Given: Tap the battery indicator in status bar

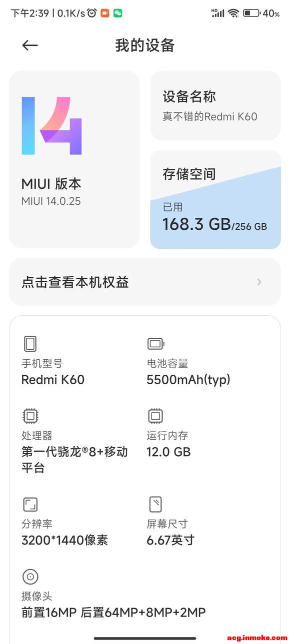Looking at the screenshot, I should (x=251, y=13).
